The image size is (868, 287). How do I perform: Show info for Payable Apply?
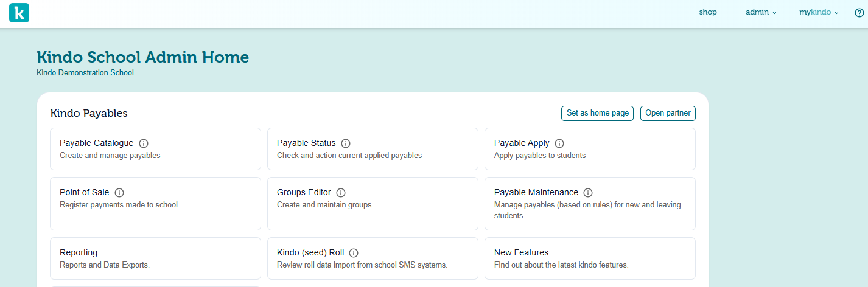[x=559, y=143]
